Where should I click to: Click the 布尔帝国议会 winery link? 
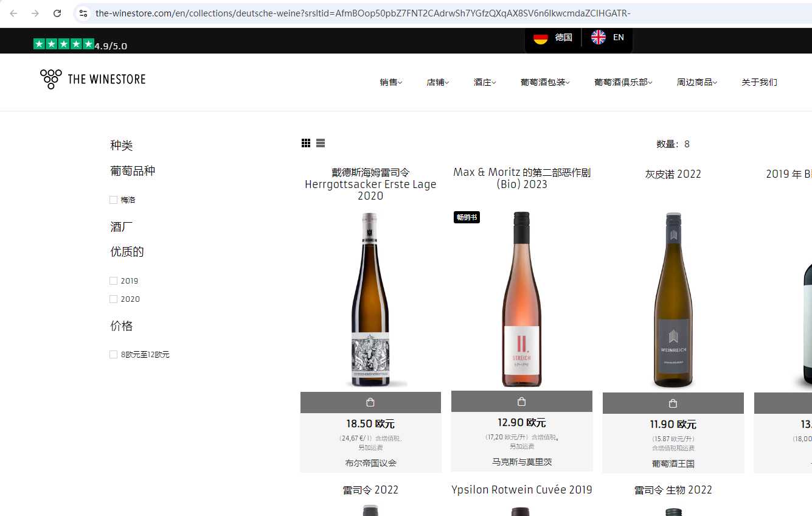point(370,463)
